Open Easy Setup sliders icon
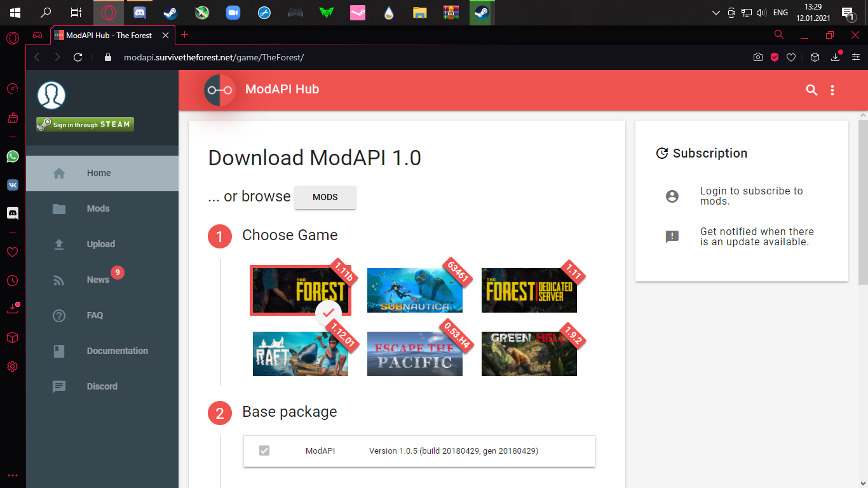 (x=855, y=57)
